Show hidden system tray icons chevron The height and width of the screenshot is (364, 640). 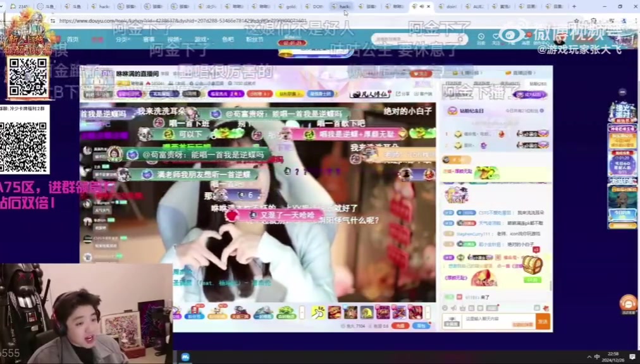589,357
